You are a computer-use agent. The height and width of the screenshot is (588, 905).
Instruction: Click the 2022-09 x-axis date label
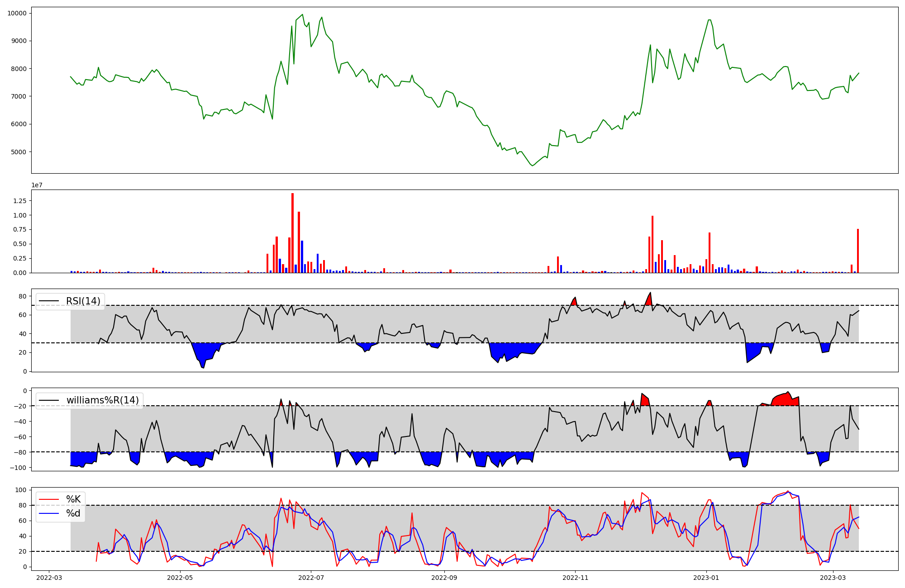coord(444,577)
